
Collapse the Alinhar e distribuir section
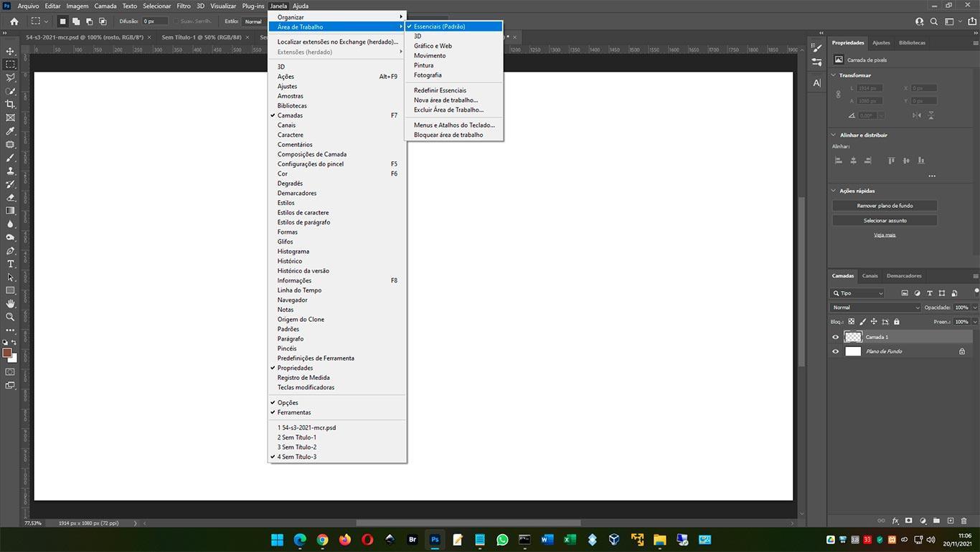pos(834,135)
